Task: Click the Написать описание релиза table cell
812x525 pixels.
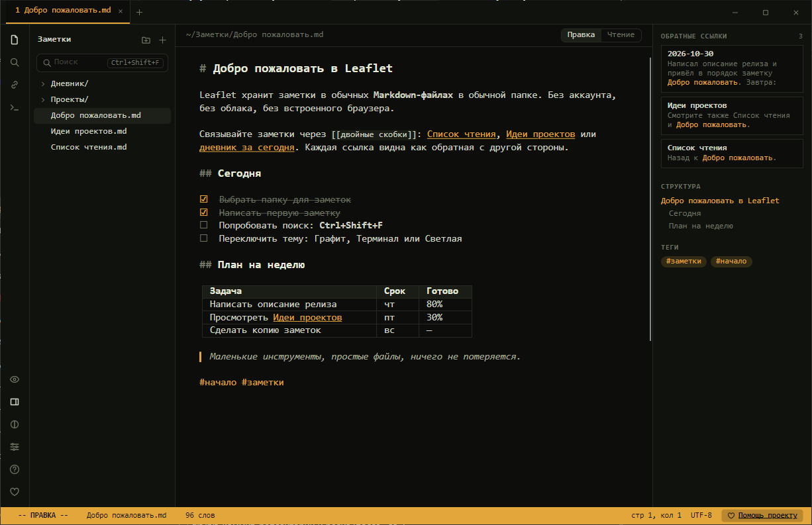Action: click(x=289, y=305)
